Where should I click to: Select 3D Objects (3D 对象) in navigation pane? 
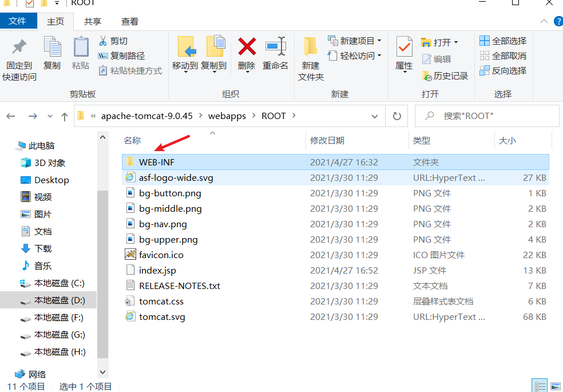(x=43, y=163)
